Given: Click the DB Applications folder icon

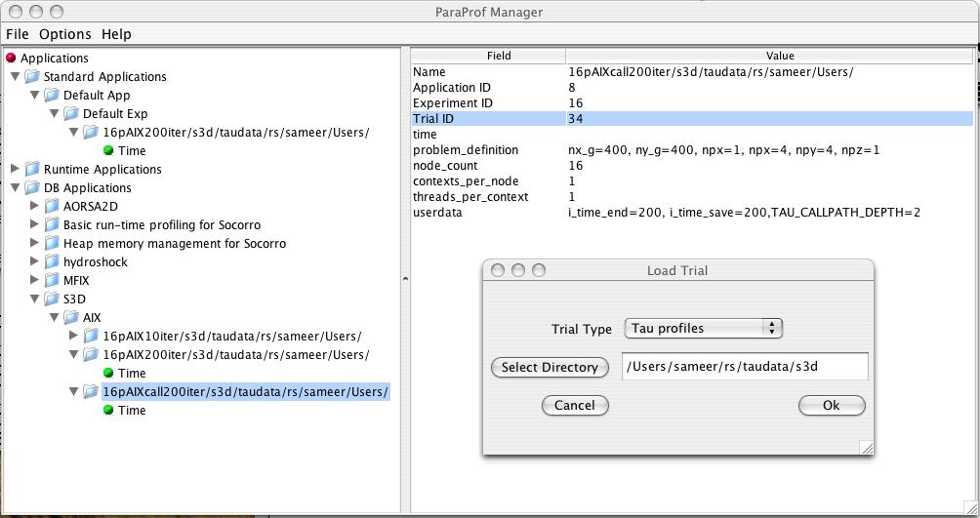Looking at the screenshot, I should coord(32,188).
